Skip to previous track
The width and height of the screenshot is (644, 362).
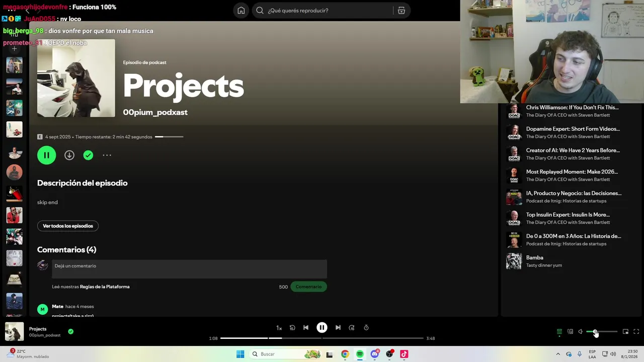click(x=305, y=328)
